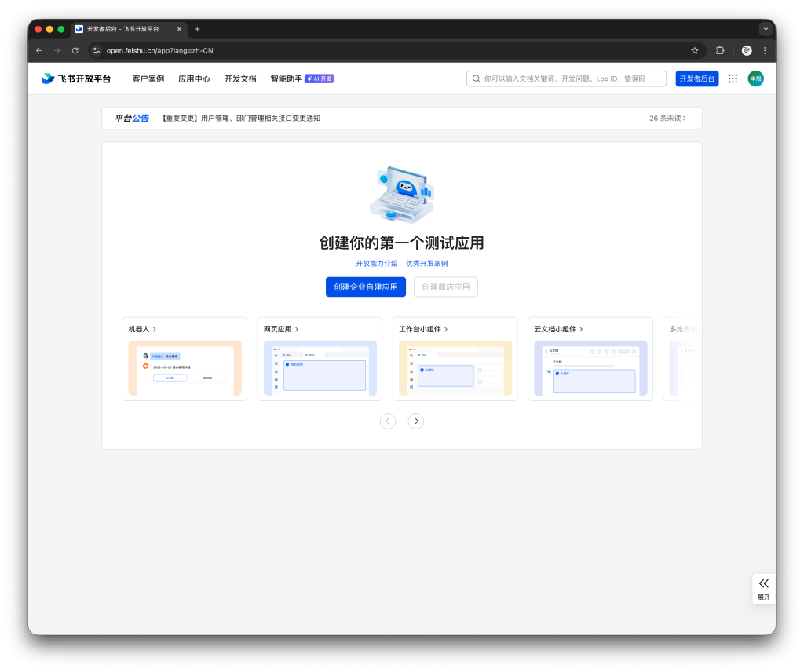This screenshot has width=804, height=672.
Task: Click the magnifier icon in the search box
Action: pos(476,79)
